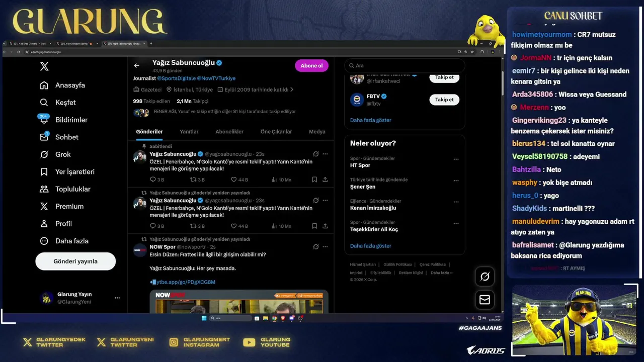644x362 pixels.
Task: Play the NOW Spor video thumbnail
Action: (x=239, y=302)
